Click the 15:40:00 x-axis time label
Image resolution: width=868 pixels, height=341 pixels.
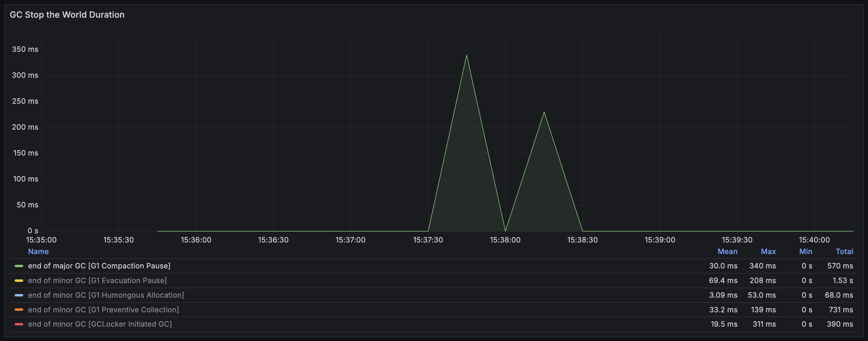coord(814,240)
